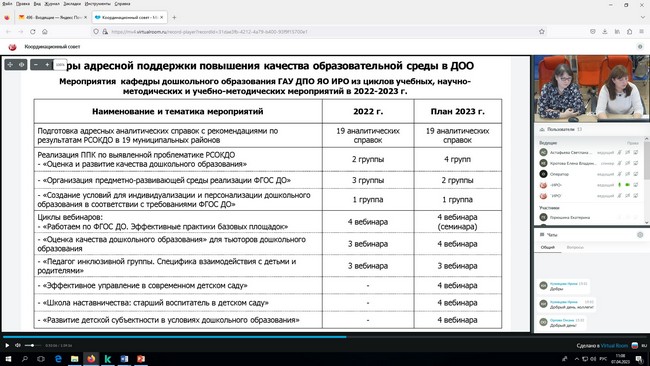Screen dimensions: 650x366
Task: Click the fit-to-screen icon on slide toolbar
Action: click(x=22, y=65)
